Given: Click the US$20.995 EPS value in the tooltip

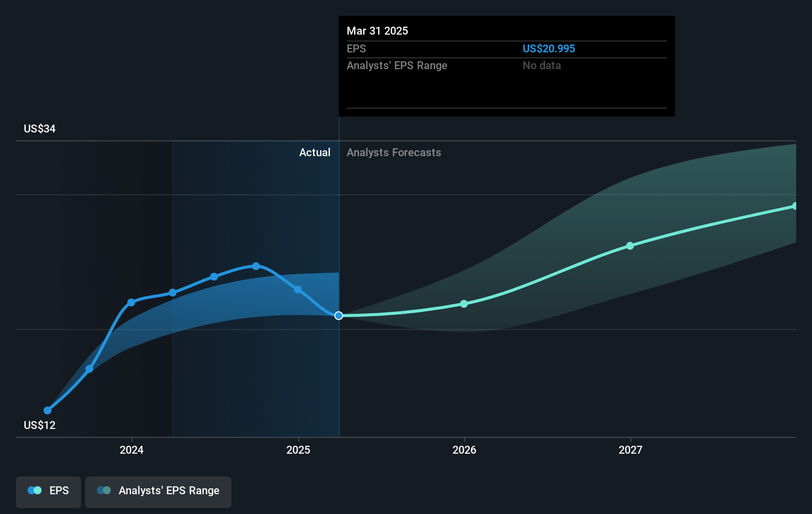Looking at the screenshot, I should [549, 49].
